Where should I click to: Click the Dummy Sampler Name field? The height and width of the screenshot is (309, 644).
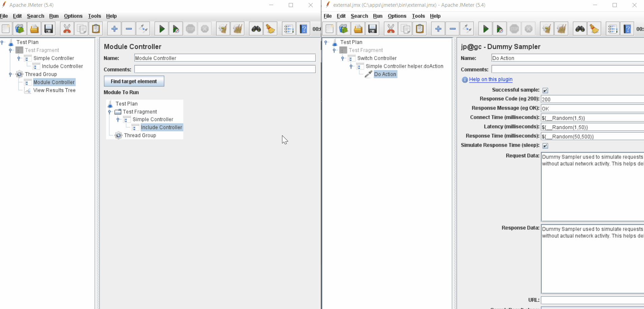[x=568, y=58]
